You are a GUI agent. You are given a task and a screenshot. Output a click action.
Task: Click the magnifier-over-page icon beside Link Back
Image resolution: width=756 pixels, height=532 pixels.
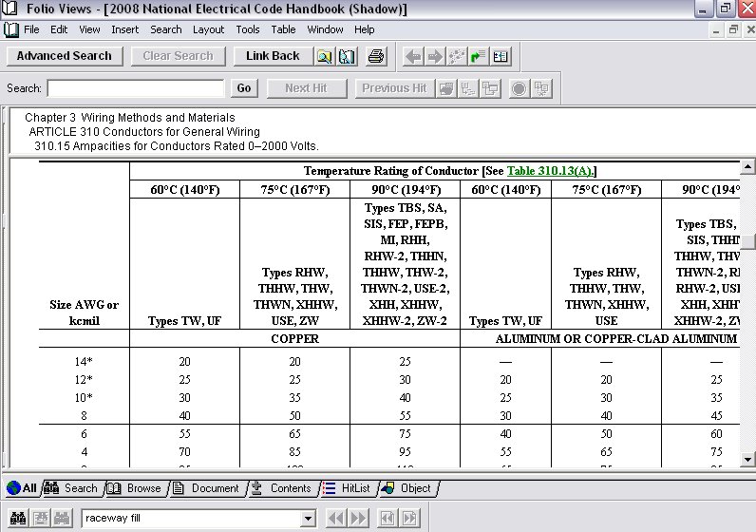(325, 56)
